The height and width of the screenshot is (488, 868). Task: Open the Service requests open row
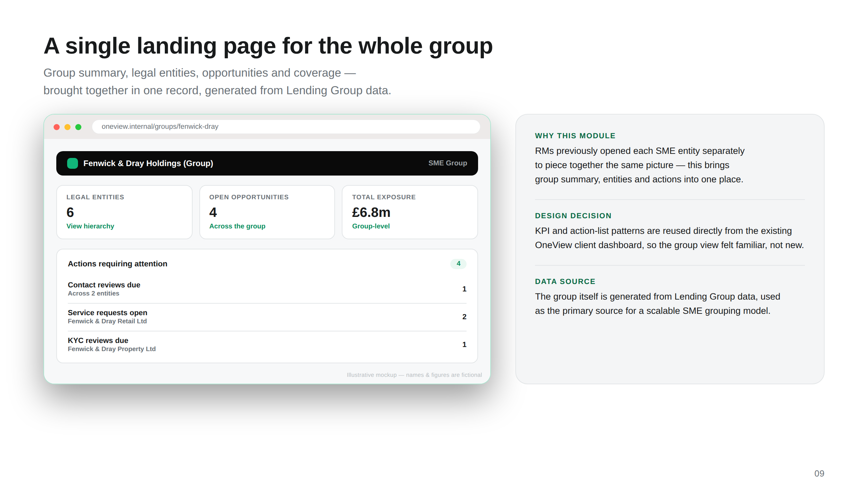(267, 317)
